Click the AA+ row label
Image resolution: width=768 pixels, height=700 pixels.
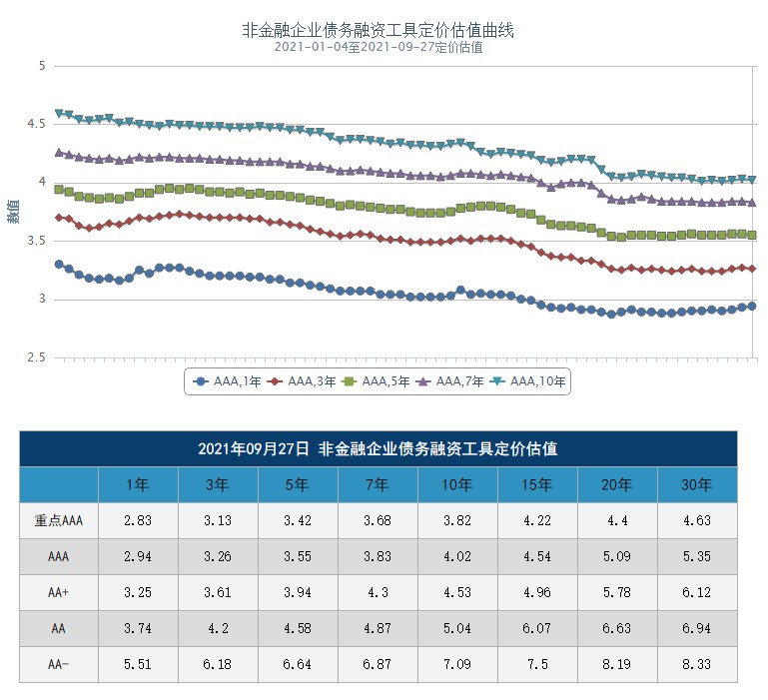pos(58,592)
